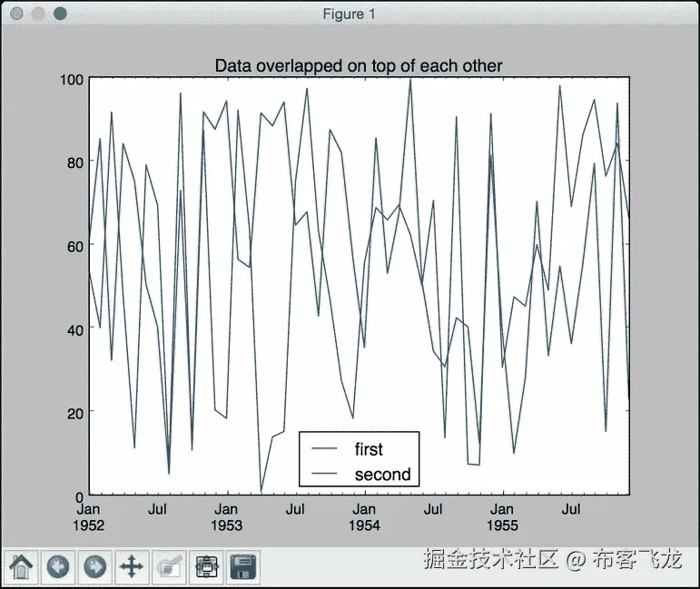Screen dimensions: 700x589
Task: Click the plot title 'Data overlapped on top of each other'
Action: 359,65
